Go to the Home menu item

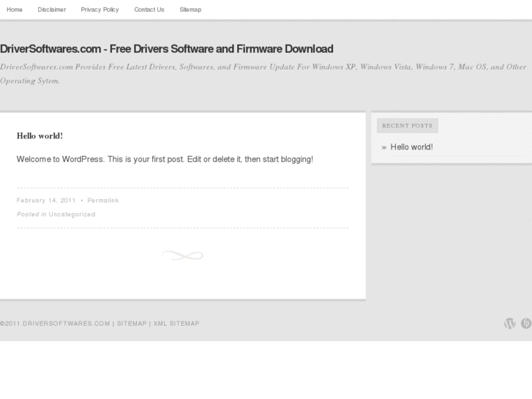[15, 10]
